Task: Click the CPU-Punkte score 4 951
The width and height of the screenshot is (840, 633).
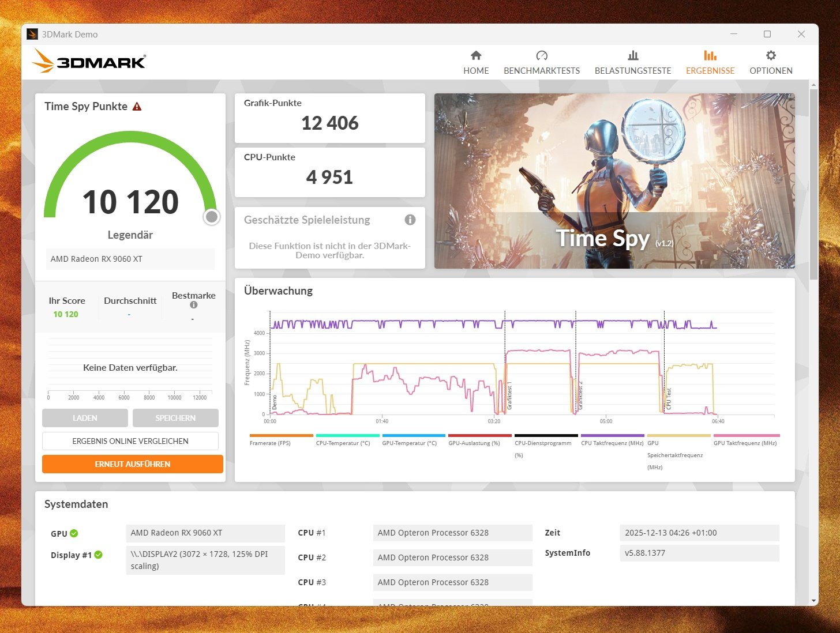Action: [329, 178]
